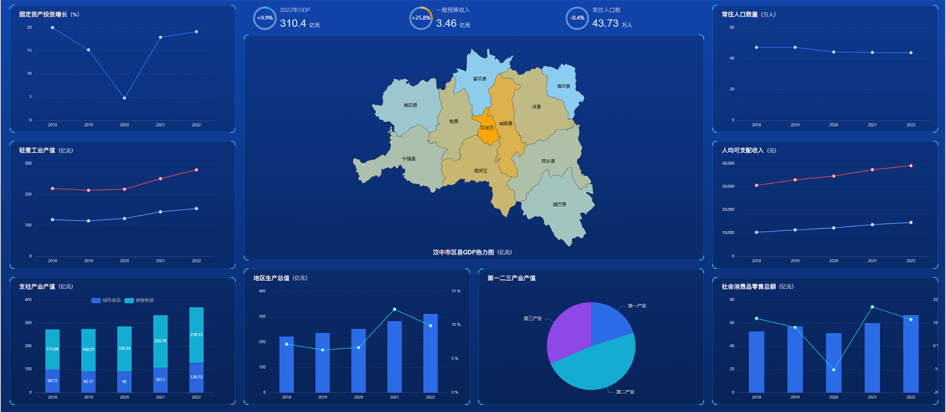This screenshot has width=946, height=412.
Task: Click the 2022 red line point in 轻重工业产值
Action: 196,170
